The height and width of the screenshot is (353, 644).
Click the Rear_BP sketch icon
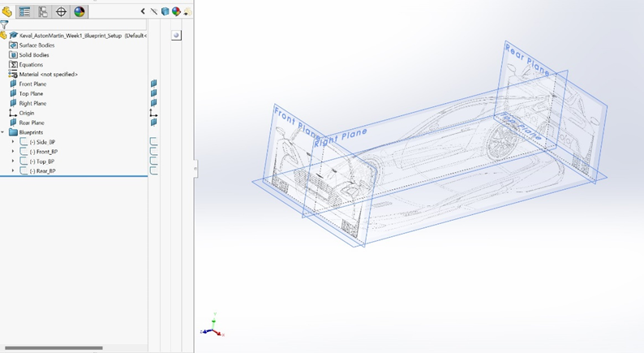24,171
